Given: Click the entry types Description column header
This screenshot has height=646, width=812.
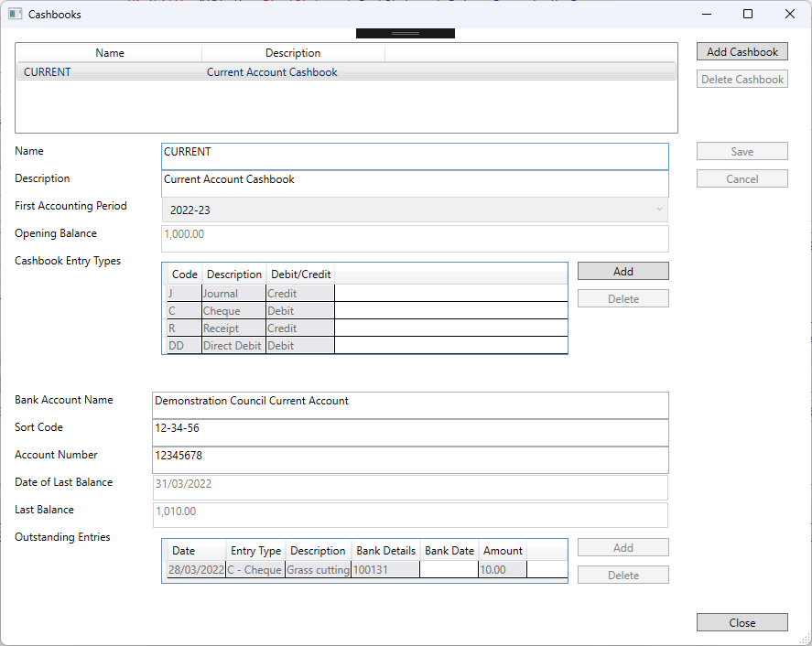Looking at the screenshot, I should pyautogui.click(x=234, y=275).
